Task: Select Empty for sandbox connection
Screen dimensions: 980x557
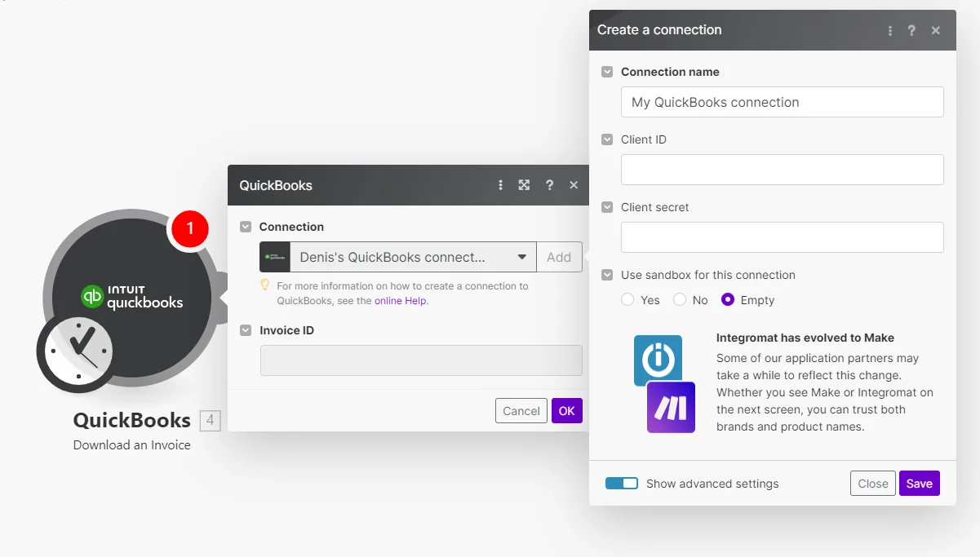Action: coord(728,300)
